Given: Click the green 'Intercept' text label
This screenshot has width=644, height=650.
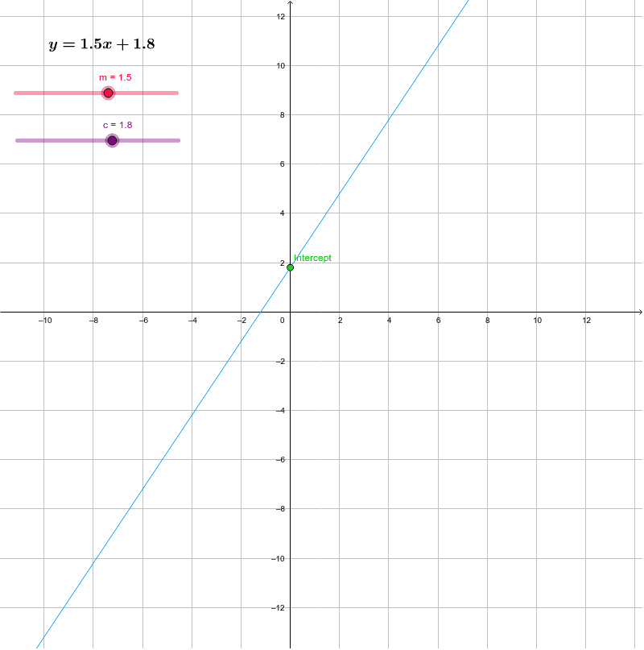Looking at the screenshot, I should tap(312, 258).
